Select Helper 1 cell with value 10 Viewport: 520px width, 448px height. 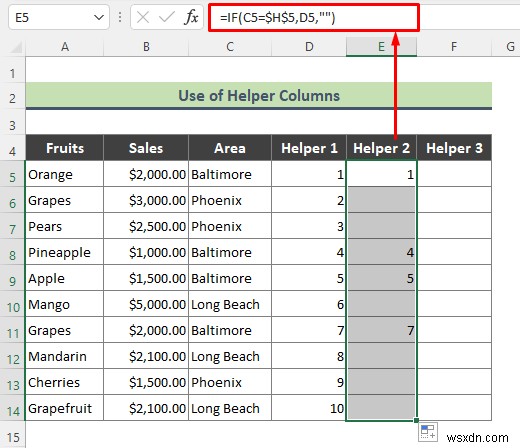pyautogui.click(x=309, y=408)
